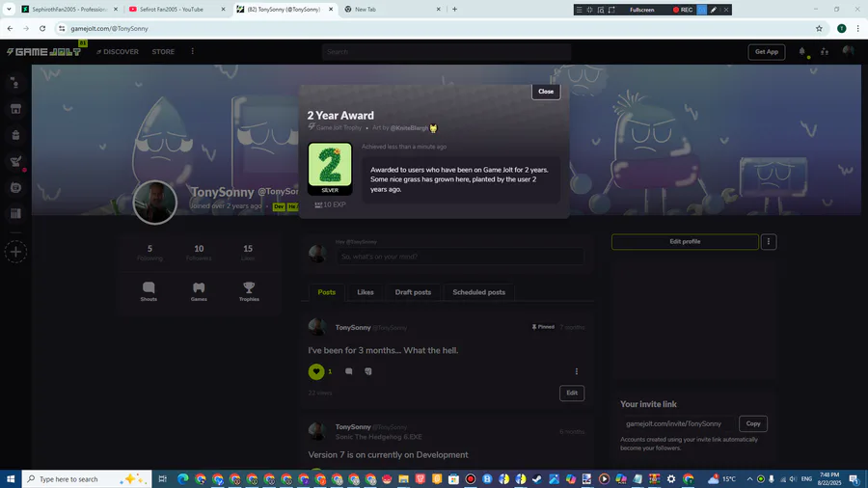Click the invite link text field

679,423
